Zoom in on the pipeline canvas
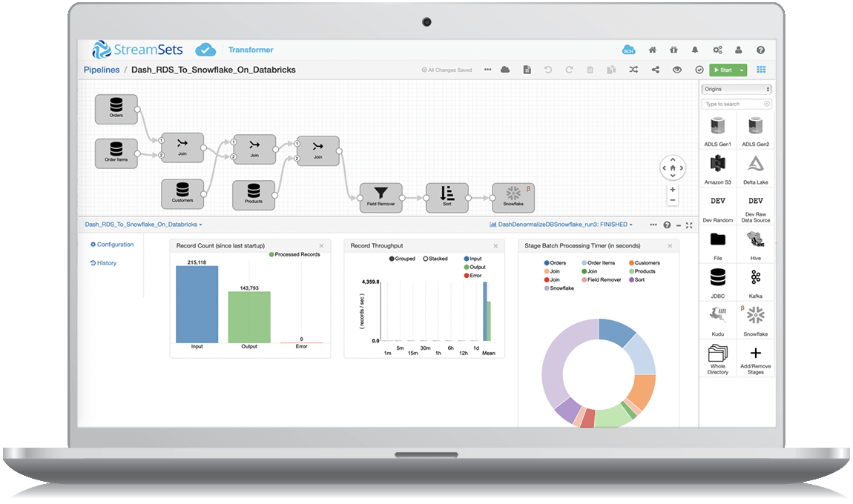 pos(673,190)
